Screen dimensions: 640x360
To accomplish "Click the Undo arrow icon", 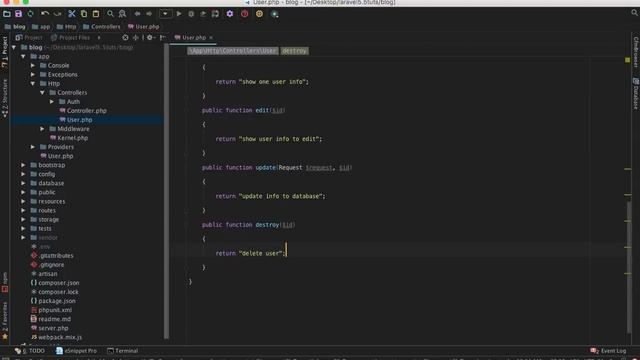I will [45, 14].
